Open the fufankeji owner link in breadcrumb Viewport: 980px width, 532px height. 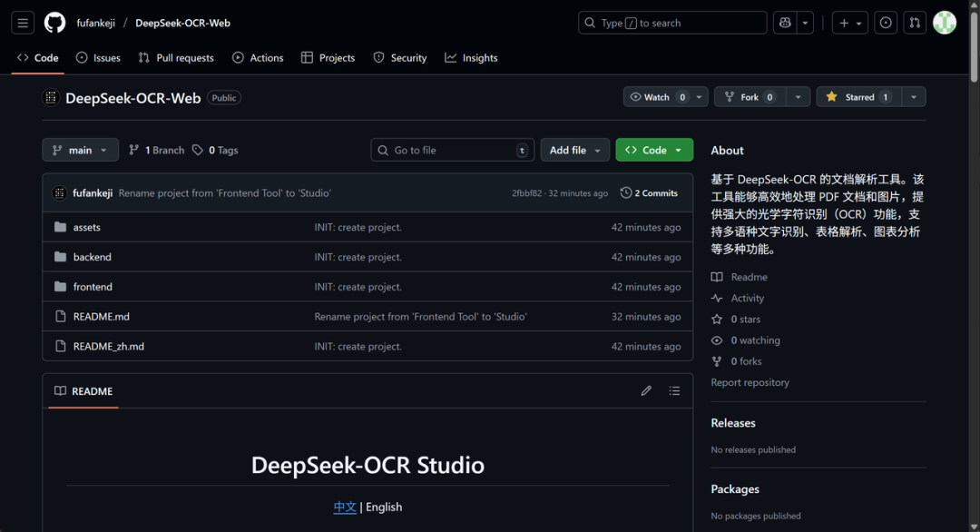point(95,23)
